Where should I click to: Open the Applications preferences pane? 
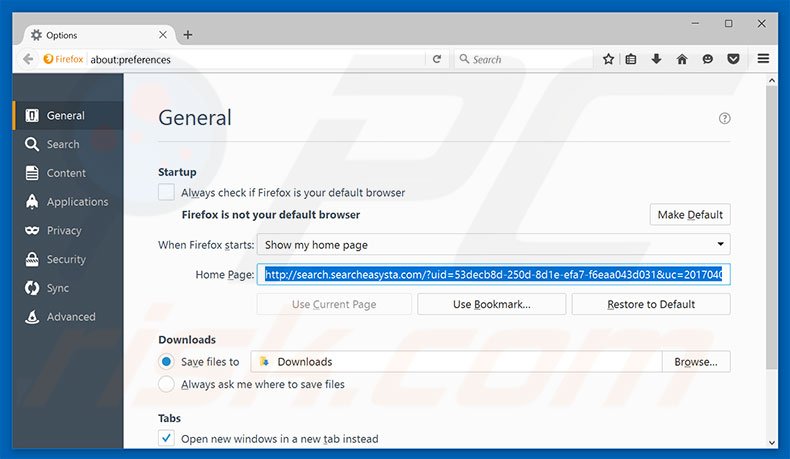(x=68, y=202)
